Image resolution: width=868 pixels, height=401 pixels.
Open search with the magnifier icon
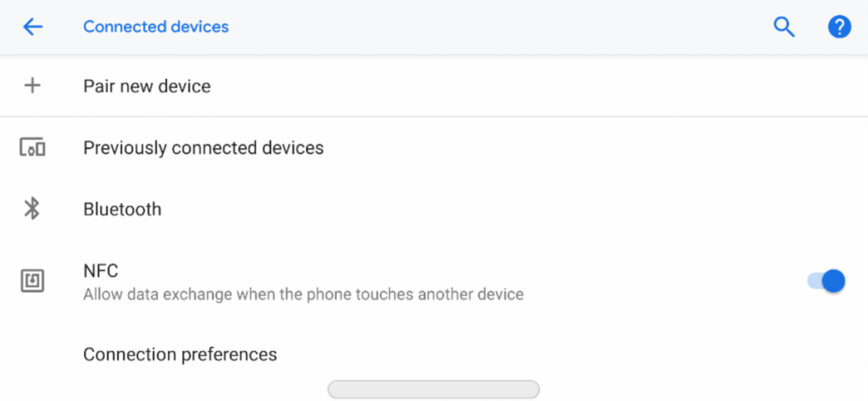click(x=784, y=27)
